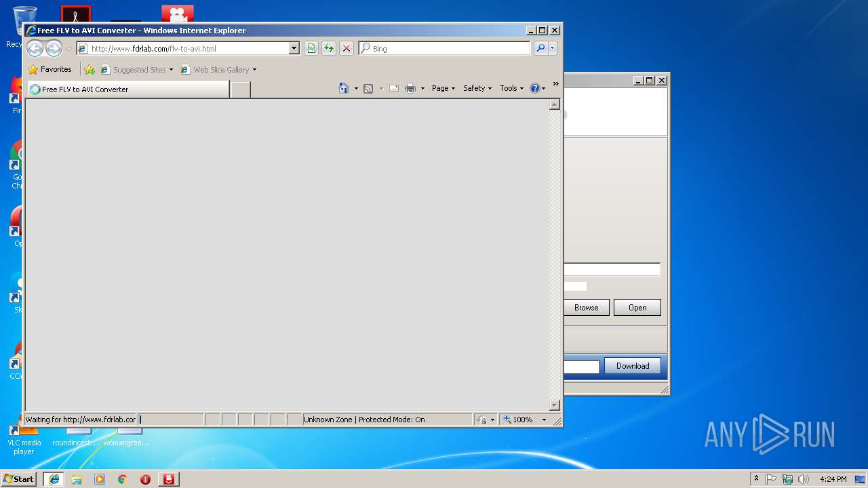Select the Free FLV to AVI Converter tab
This screenshot has width=868, height=488.
tap(128, 89)
